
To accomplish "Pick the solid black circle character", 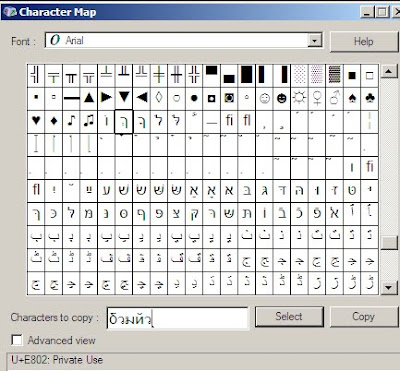I will 194,98.
